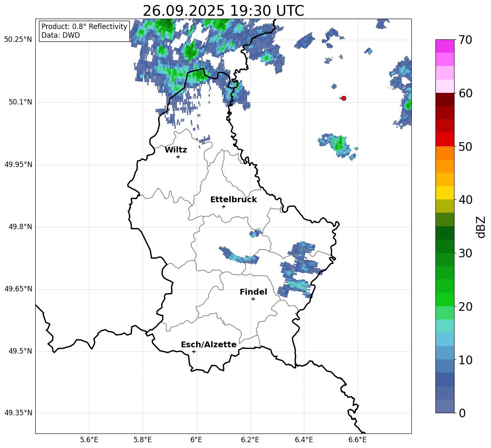The height and width of the screenshot is (448, 491).
Task: Click the colorbar value 30
Action: click(465, 253)
